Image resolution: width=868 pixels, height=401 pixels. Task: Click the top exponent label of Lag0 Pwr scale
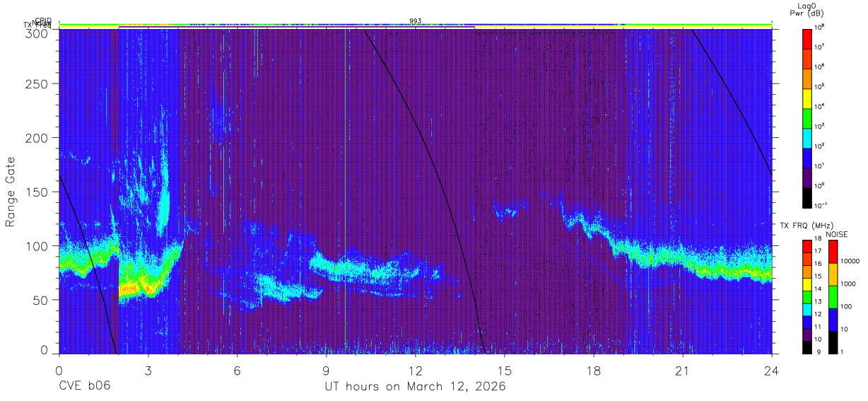pos(820,26)
